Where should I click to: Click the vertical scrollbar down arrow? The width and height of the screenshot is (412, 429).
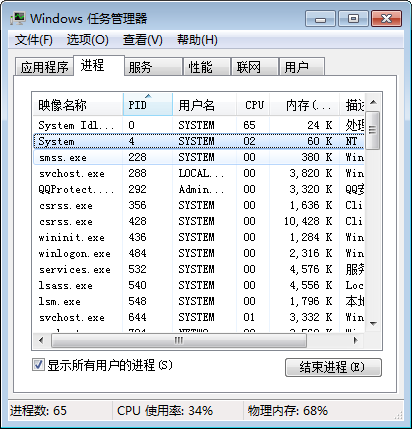[373, 323]
